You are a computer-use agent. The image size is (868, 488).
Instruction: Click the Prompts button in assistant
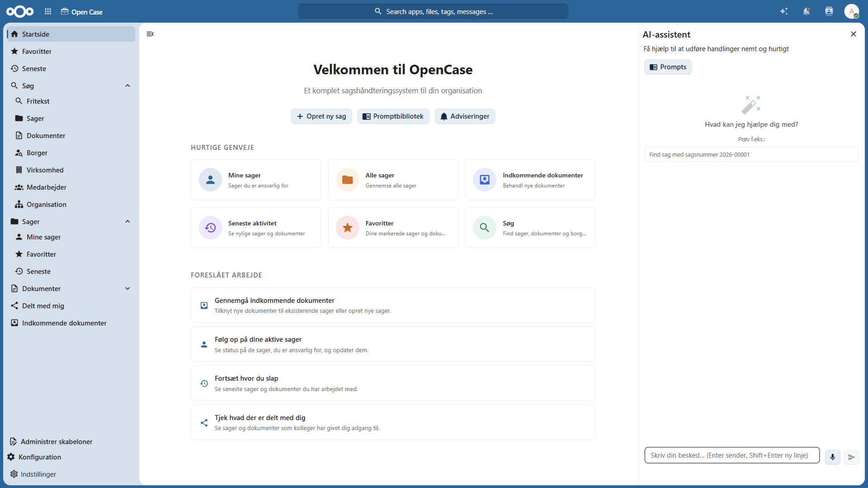click(x=668, y=67)
